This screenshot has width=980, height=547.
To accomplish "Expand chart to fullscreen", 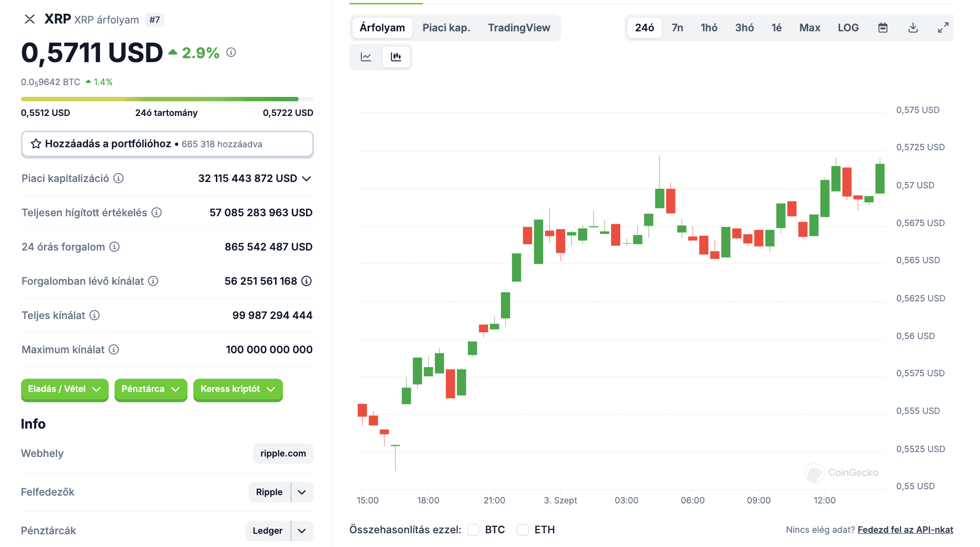I will [x=943, y=28].
